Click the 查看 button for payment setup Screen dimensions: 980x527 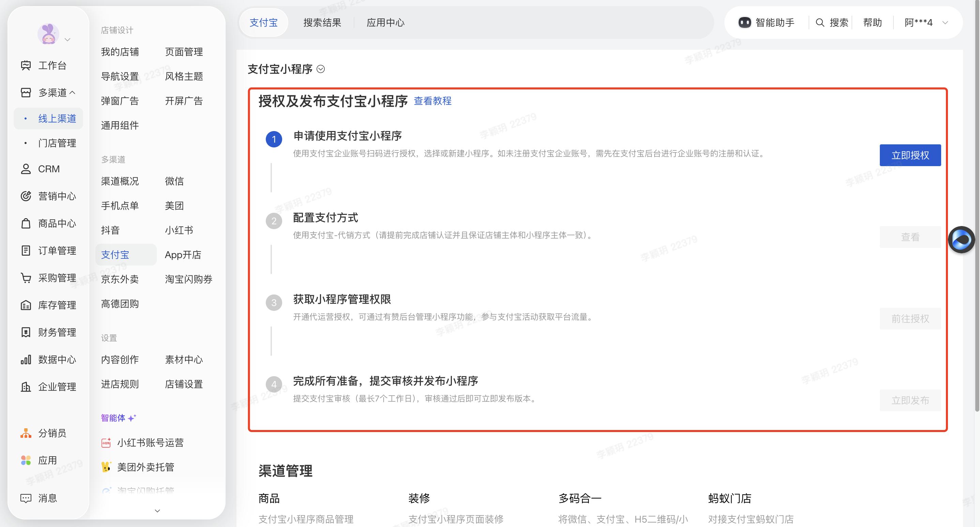click(910, 237)
